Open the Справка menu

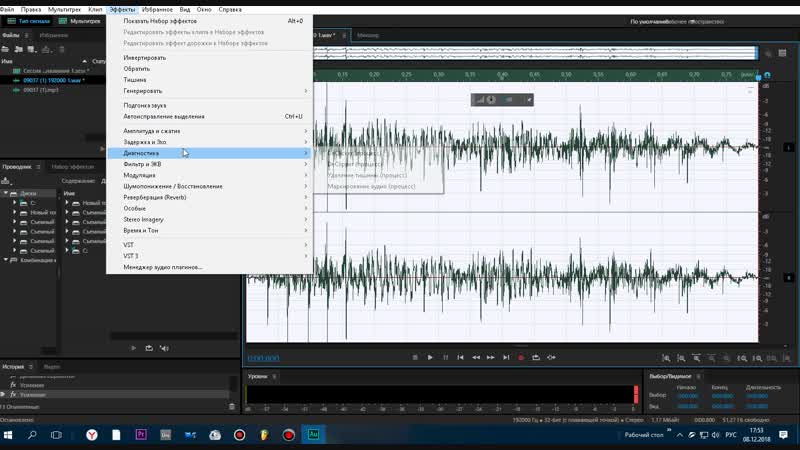[230, 9]
